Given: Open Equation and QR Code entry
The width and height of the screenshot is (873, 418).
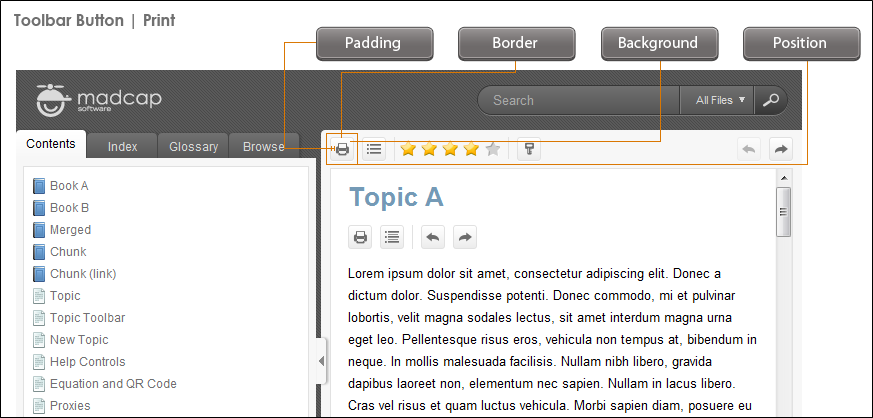Looking at the screenshot, I should pos(113,383).
